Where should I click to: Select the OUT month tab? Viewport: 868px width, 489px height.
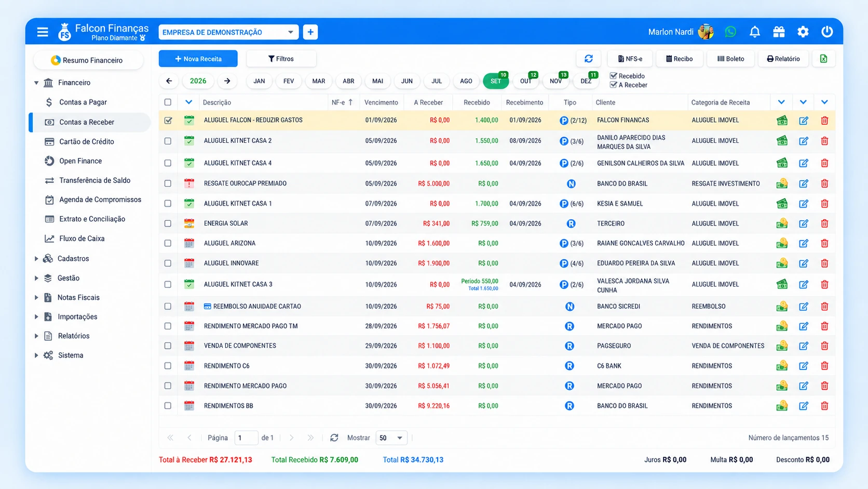coord(525,81)
